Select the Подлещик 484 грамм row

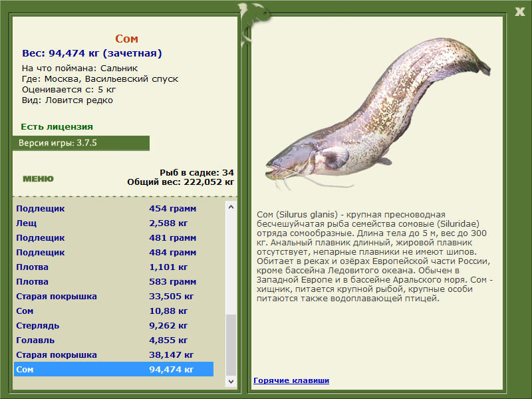click(x=114, y=252)
